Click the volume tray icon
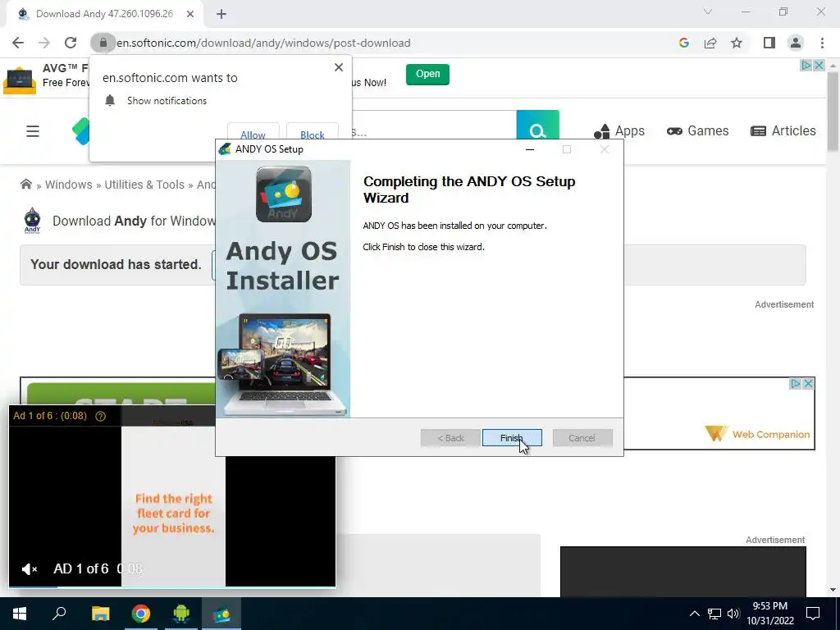The image size is (840, 630). [x=733, y=614]
